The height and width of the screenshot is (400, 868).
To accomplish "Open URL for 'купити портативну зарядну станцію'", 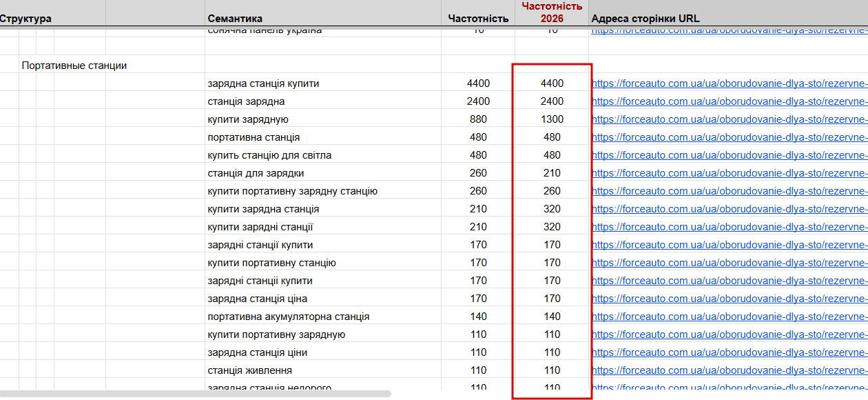I will [x=730, y=191].
